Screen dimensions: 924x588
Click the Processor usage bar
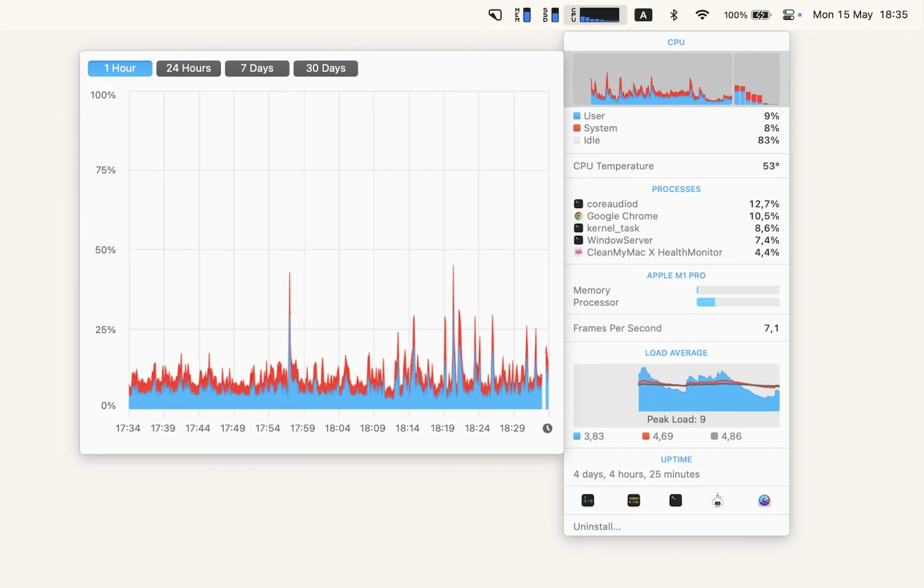point(737,303)
